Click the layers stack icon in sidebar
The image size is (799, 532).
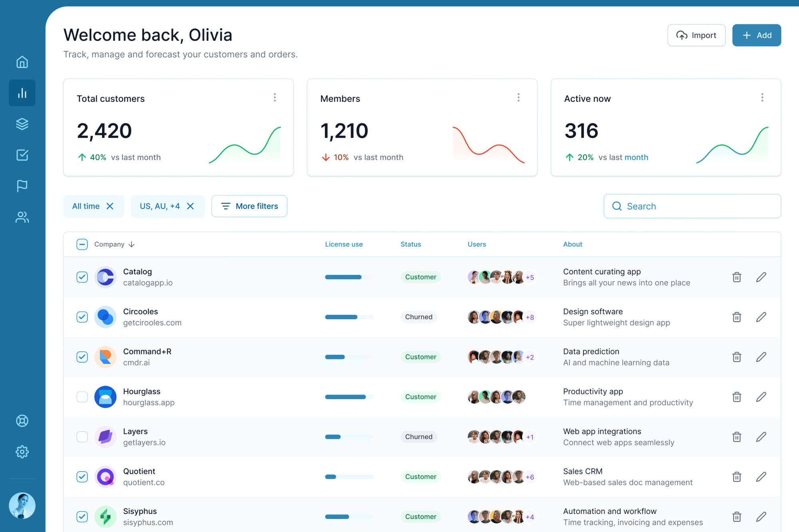(22, 124)
